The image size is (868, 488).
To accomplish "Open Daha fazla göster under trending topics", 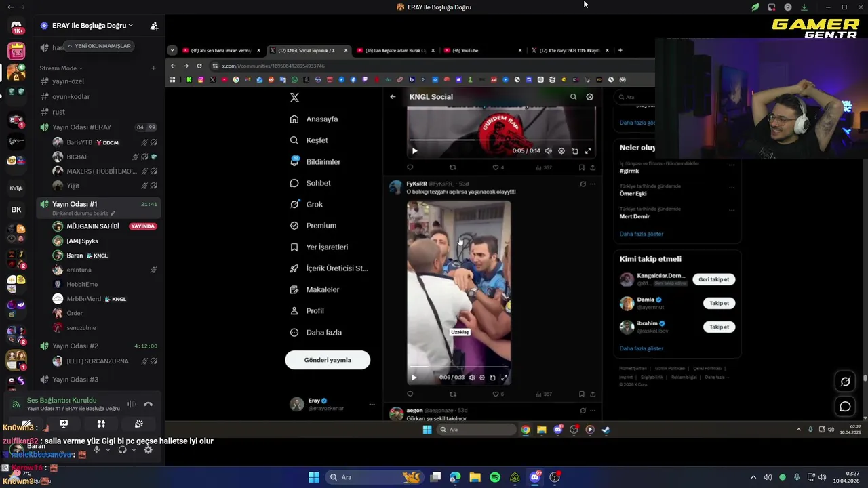I will click(x=641, y=234).
